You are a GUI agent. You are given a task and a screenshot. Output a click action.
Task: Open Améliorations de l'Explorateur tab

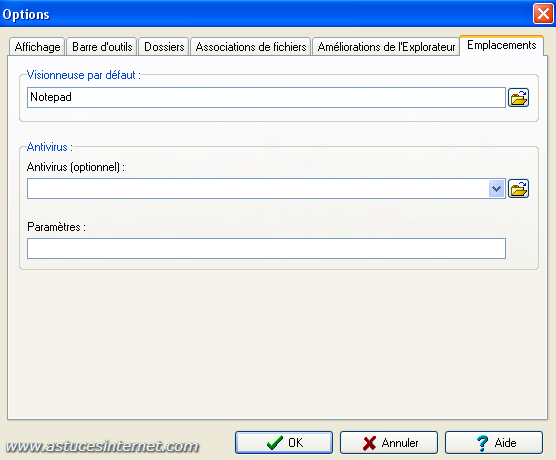click(386, 47)
